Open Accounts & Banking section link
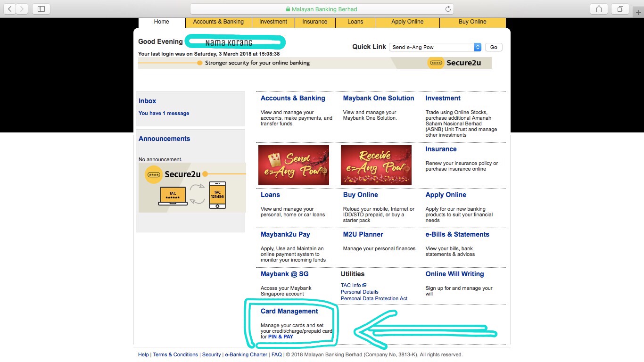This screenshot has height=362, width=644. pyautogui.click(x=293, y=98)
